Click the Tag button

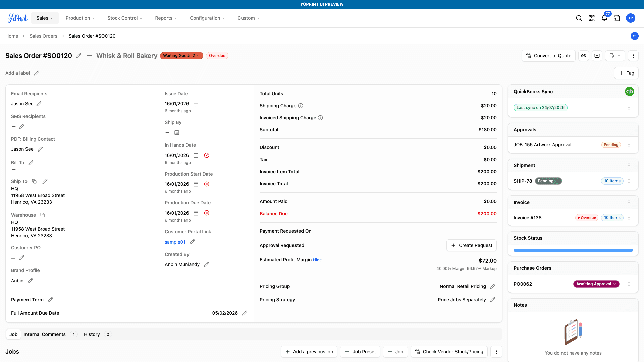(x=626, y=73)
